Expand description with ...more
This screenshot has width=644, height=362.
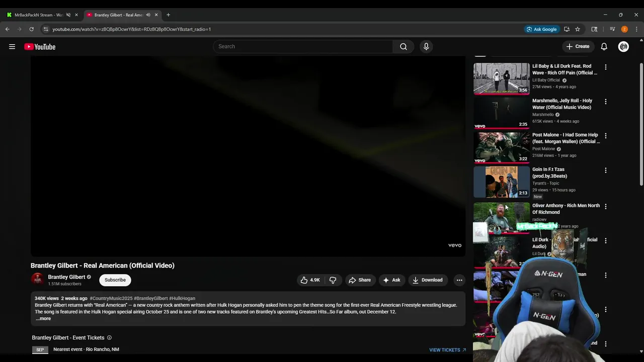[43, 318]
